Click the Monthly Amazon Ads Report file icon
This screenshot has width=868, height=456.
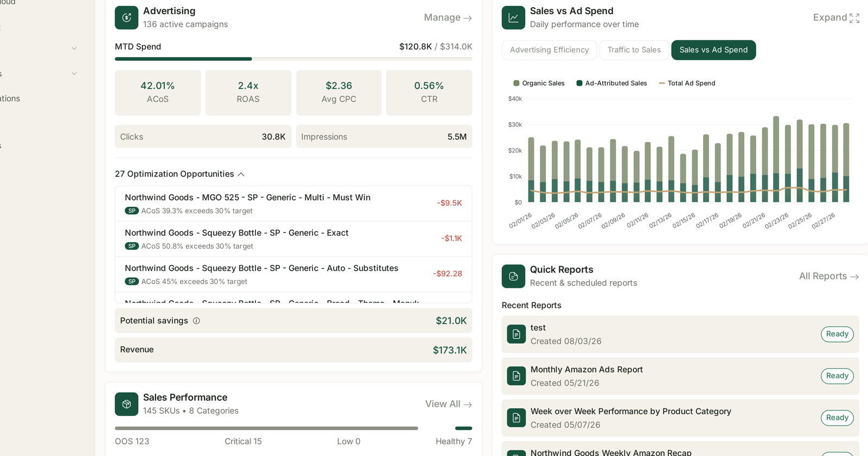point(516,376)
